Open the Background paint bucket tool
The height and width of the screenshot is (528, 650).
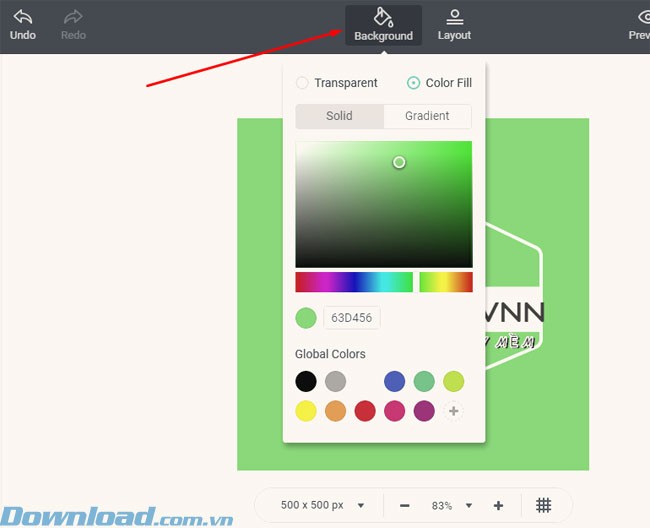383,17
